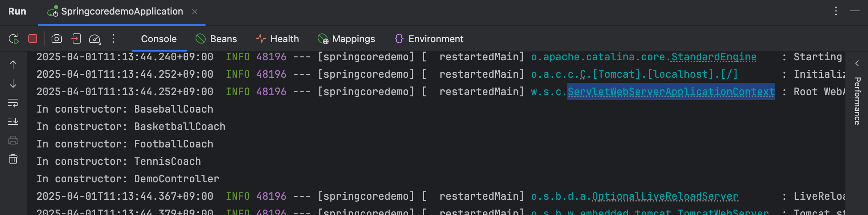Click the Exit application icon
Image resolution: width=868 pixels, height=215 pixels.
pos(76,38)
